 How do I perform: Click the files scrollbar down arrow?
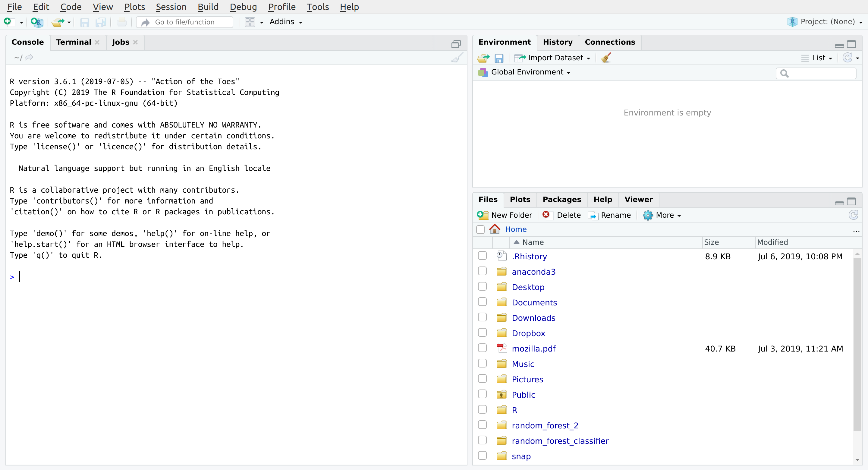[x=857, y=460]
